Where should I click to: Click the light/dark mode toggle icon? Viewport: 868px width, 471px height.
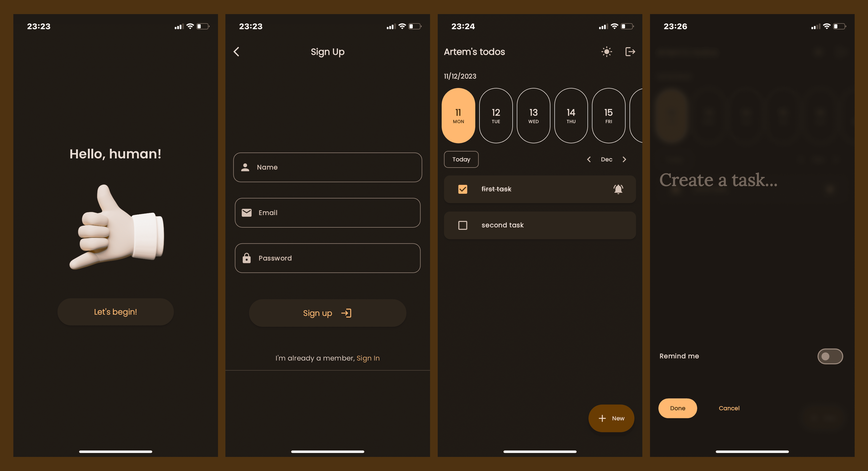click(x=607, y=52)
